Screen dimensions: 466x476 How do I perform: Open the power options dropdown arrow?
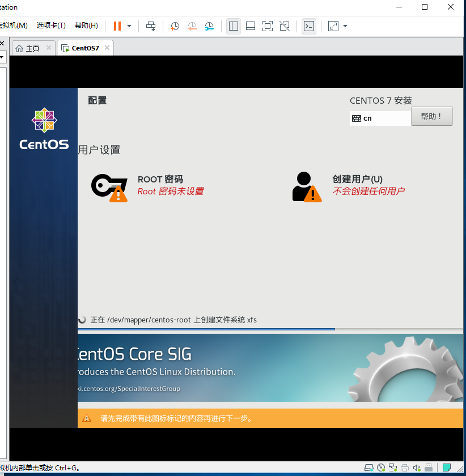point(129,26)
